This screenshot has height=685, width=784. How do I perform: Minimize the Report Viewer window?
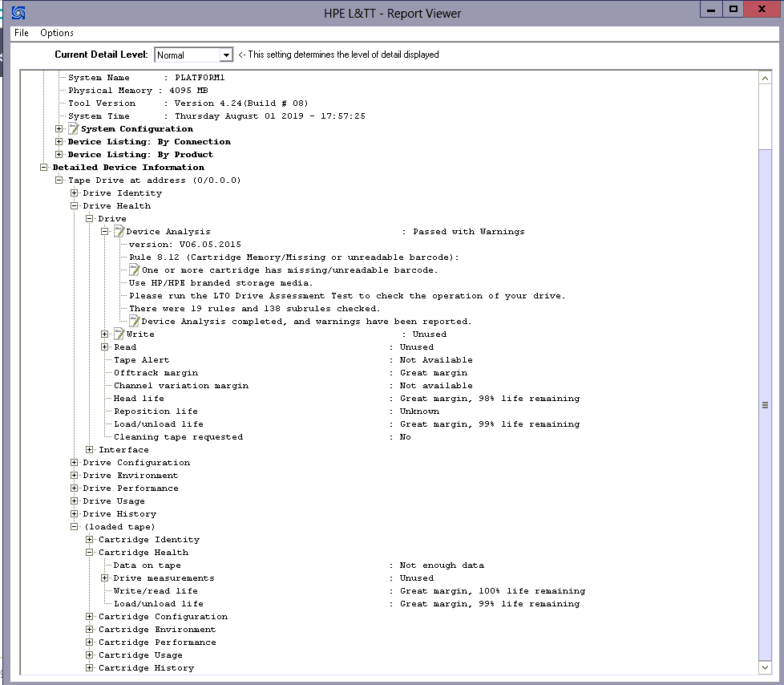point(711,9)
